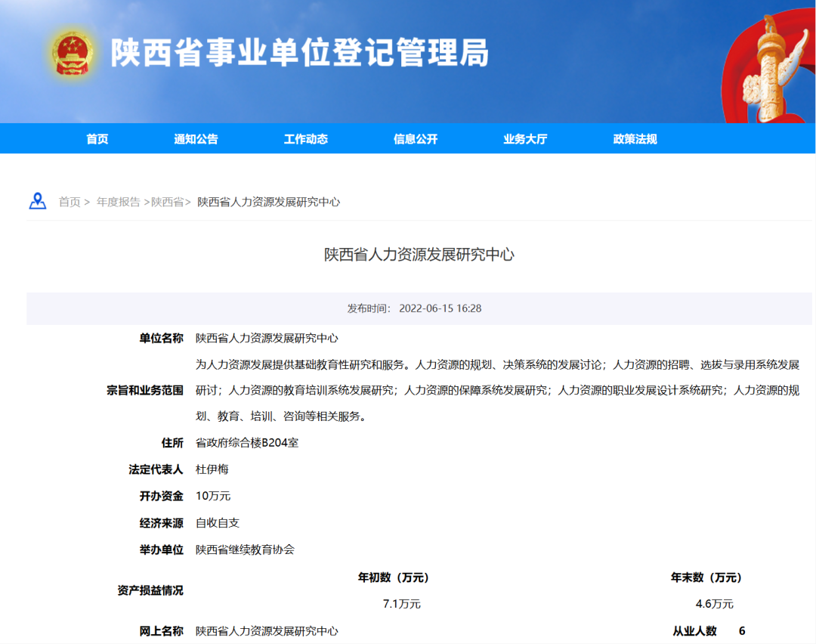
Task: Select the 年初数 value 7.1万元
Action: (400, 603)
